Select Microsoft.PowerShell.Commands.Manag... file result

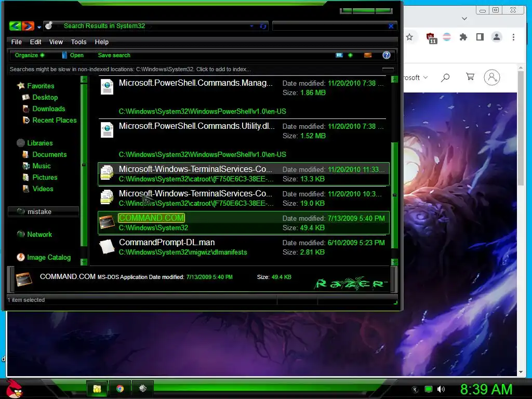pyautogui.click(x=242, y=97)
